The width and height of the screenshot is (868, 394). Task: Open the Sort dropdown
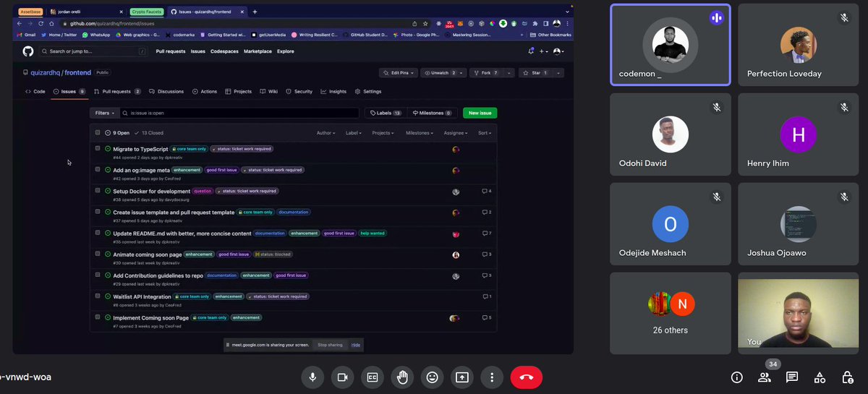485,133
